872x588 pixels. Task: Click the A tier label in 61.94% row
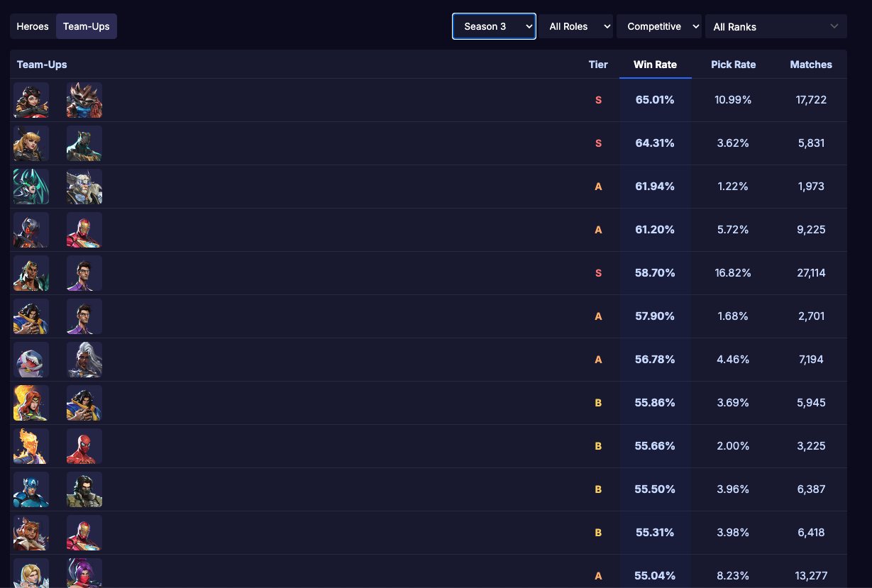598,187
